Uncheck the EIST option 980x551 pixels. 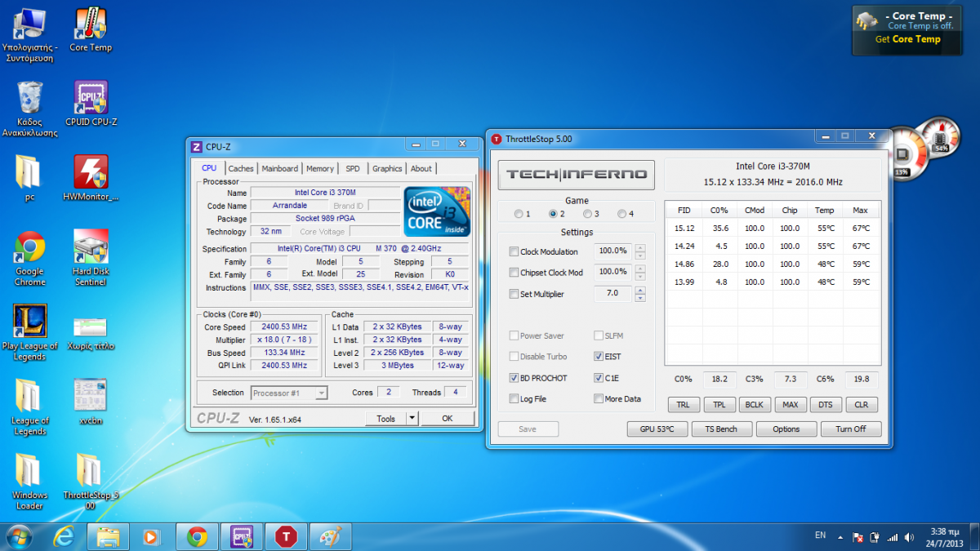point(599,357)
